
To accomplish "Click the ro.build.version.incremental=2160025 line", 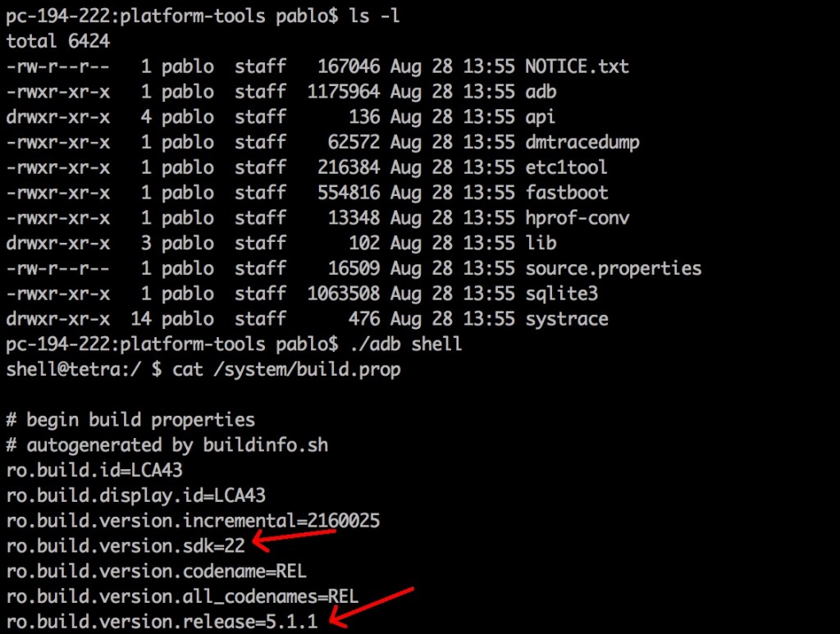I will pyautogui.click(x=193, y=521).
